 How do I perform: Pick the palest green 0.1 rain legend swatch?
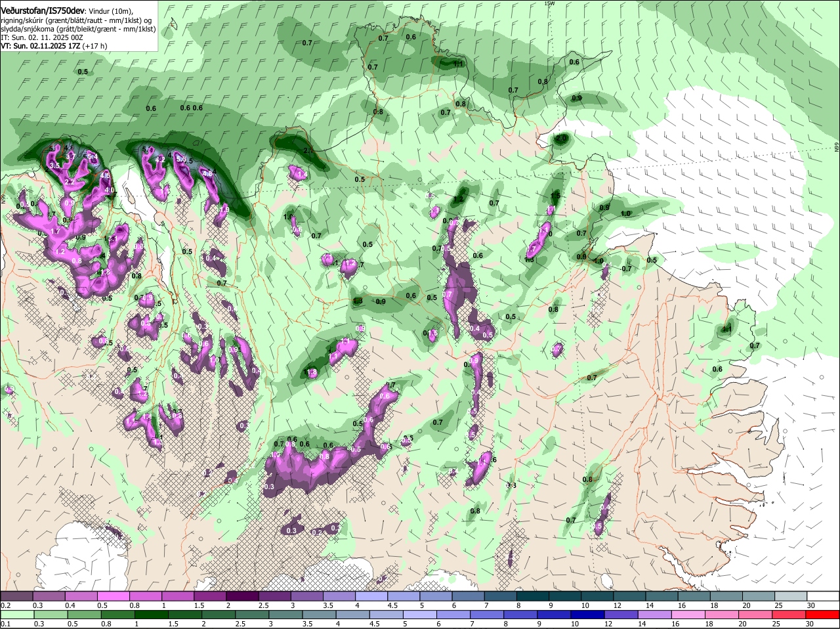coord(16,615)
